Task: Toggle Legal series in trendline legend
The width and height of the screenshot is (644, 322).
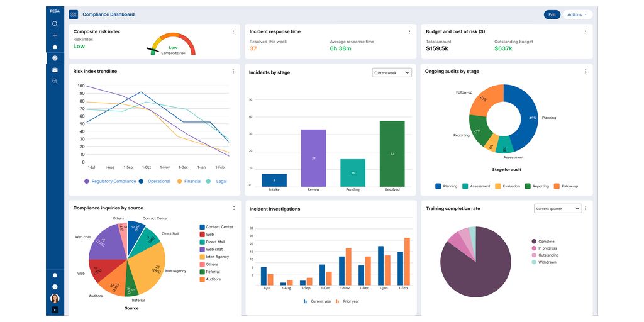Action: 216,181
